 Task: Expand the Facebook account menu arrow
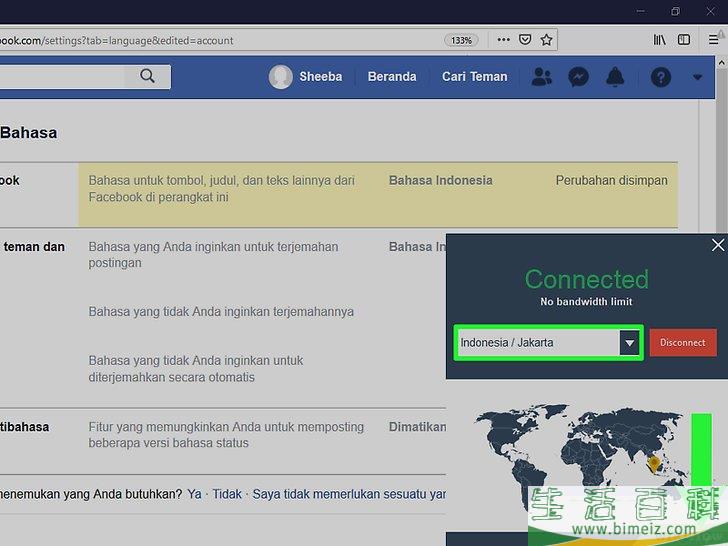(x=697, y=77)
